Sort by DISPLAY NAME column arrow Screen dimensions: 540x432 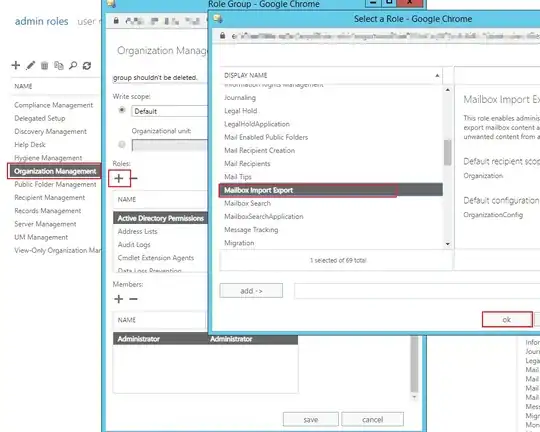[437, 75]
